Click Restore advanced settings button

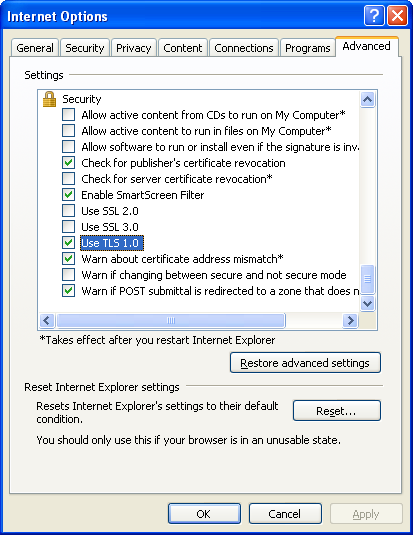tap(305, 363)
